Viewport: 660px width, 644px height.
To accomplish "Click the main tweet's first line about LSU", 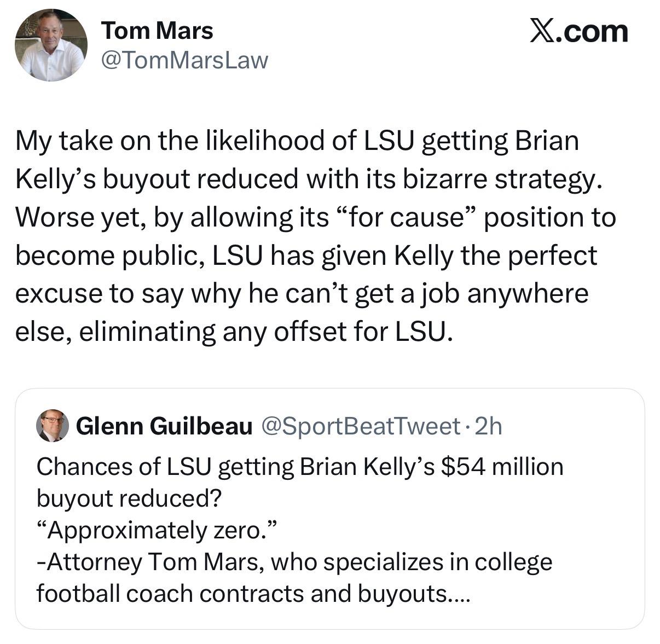I will [x=297, y=141].
